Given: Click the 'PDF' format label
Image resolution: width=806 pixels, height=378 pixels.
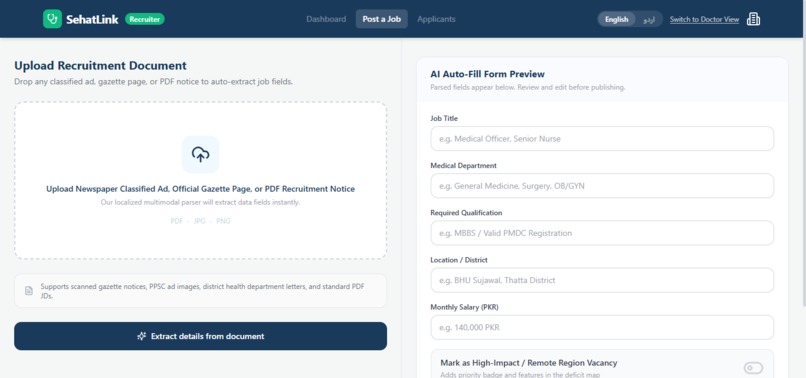Looking at the screenshot, I should coord(176,221).
